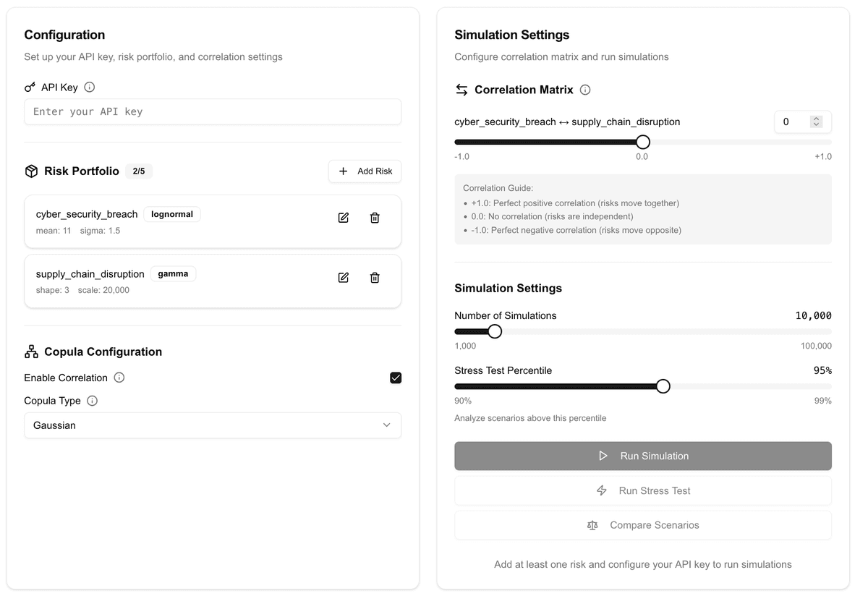Show API Key info tooltip icon
The image size is (868, 596).
point(90,88)
